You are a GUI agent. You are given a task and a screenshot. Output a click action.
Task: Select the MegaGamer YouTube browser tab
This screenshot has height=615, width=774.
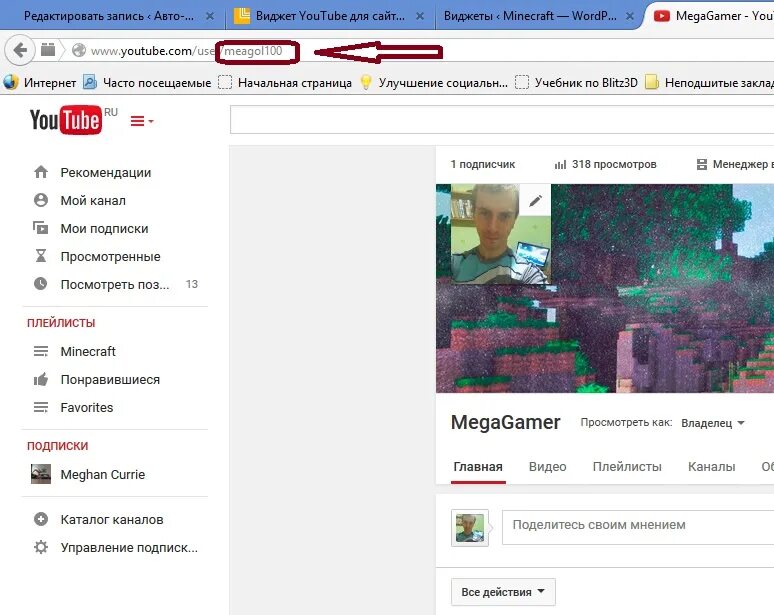(x=713, y=16)
